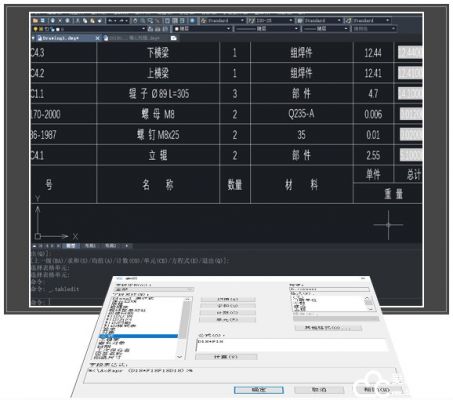Close the Drawing1.dwg tab

pos(97,38)
